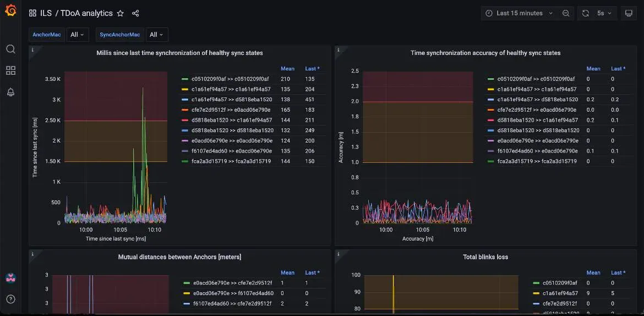This screenshot has height=316, width=644.
Task: Open the Help question mark icon
Action: pos(10,299)
